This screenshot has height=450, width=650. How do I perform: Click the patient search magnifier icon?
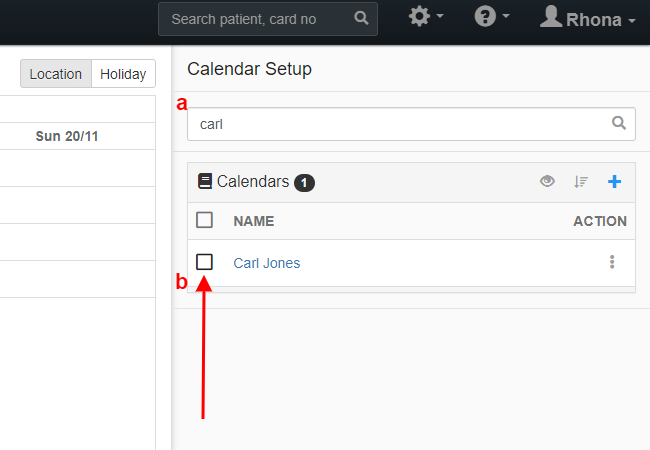pyautogui.click(x=361, y=18)
